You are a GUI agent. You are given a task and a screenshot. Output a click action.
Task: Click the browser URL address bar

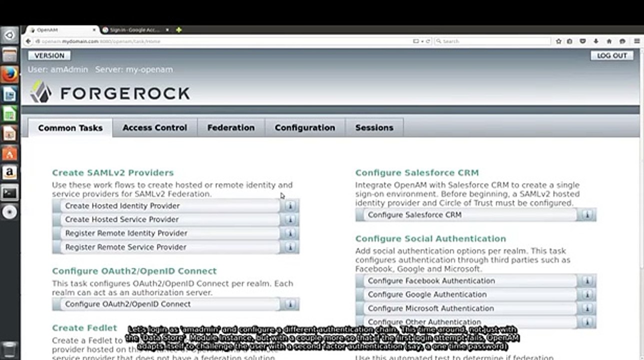coord(225,41)
